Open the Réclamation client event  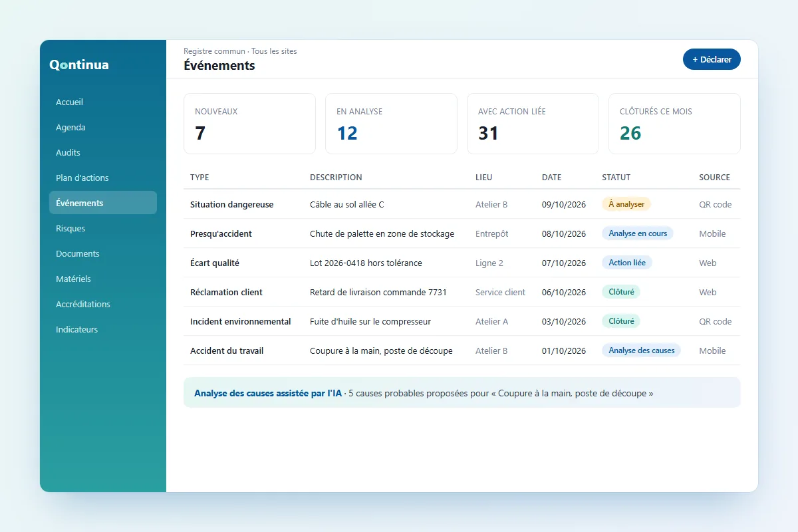462,292
